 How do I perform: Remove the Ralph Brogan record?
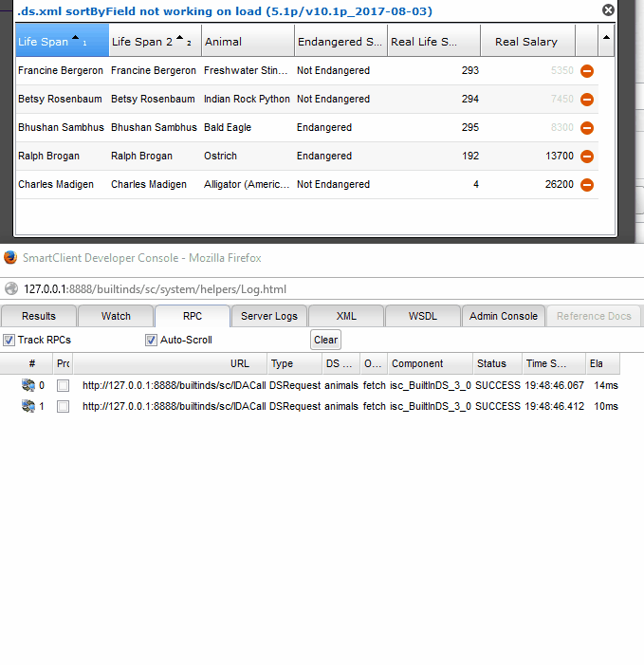point(587,157)
